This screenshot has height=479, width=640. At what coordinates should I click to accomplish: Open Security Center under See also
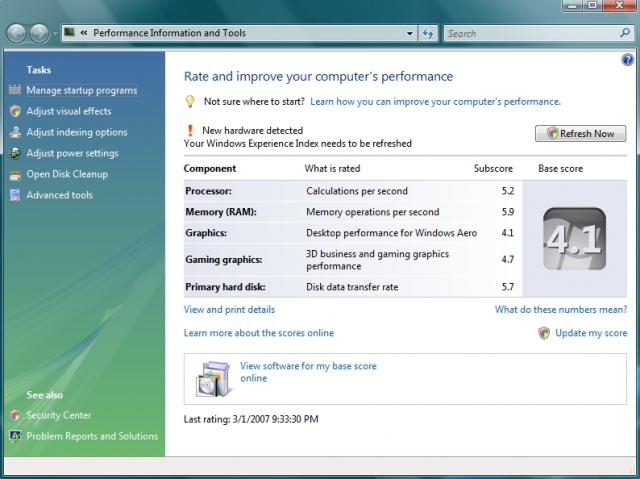59,415
